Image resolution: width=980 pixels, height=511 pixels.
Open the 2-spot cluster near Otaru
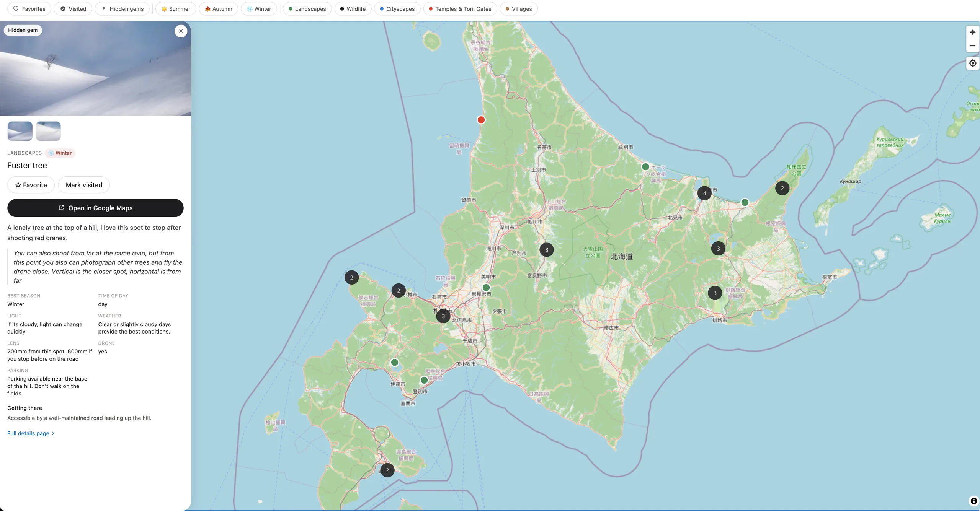point(399,291)
